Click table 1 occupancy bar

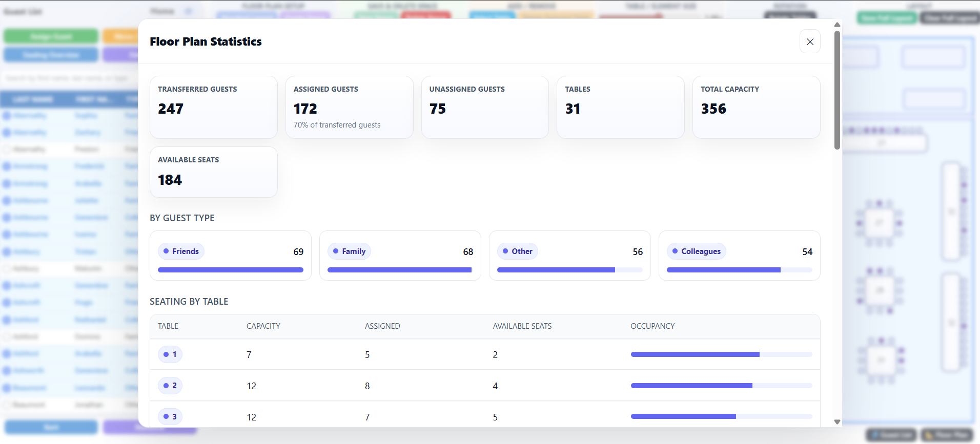point(721,354)
